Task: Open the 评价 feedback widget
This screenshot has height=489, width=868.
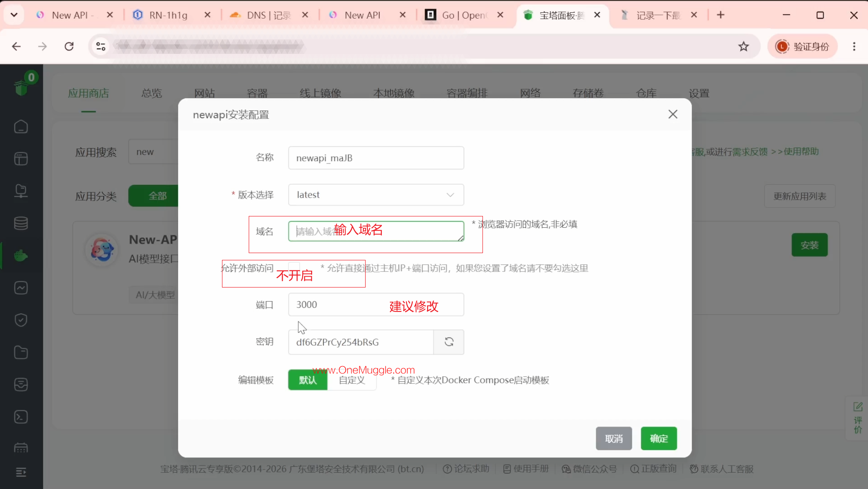Action: pos(858,418)
